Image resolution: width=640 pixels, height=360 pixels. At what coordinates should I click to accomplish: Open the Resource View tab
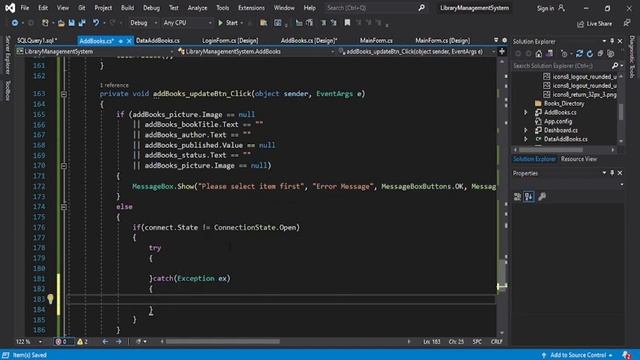[578, 159]
